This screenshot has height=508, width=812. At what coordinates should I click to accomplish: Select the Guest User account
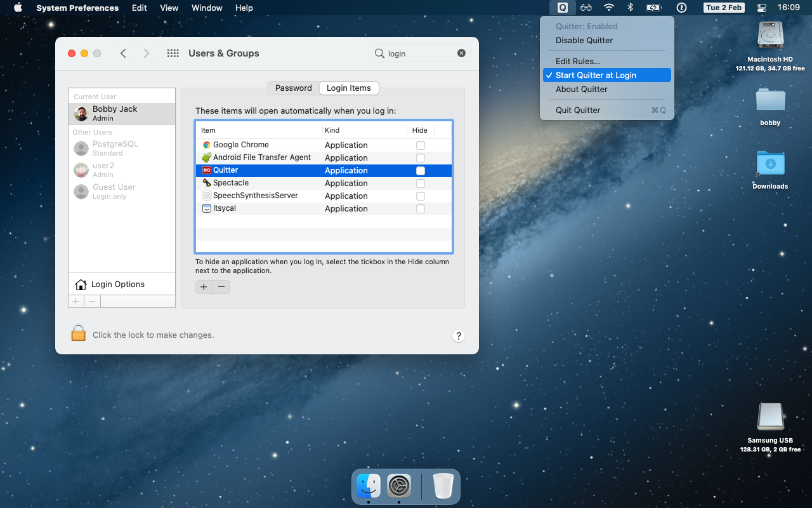pyautogui.click(x=114, y=191)
